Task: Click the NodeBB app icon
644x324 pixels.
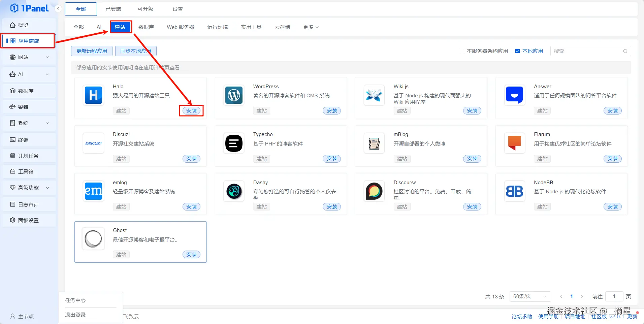Action: pyautogui.click(x=514, y=191)
